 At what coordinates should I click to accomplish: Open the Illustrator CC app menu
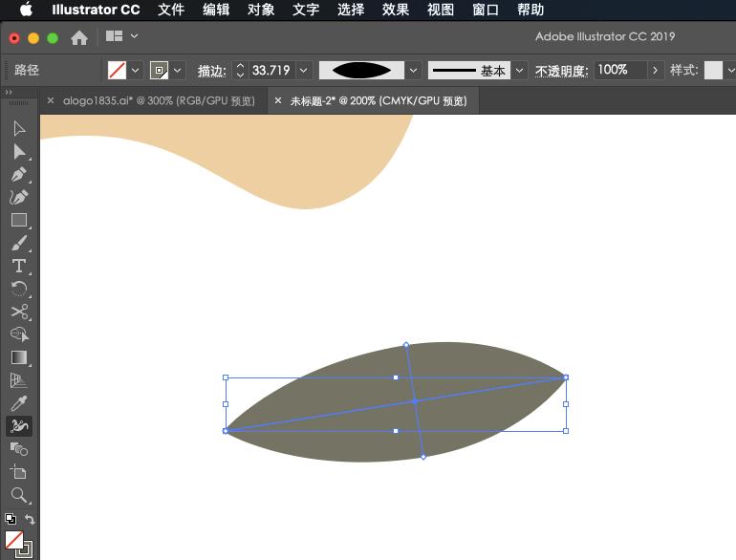pyautogui.click(x=96, y=10)
